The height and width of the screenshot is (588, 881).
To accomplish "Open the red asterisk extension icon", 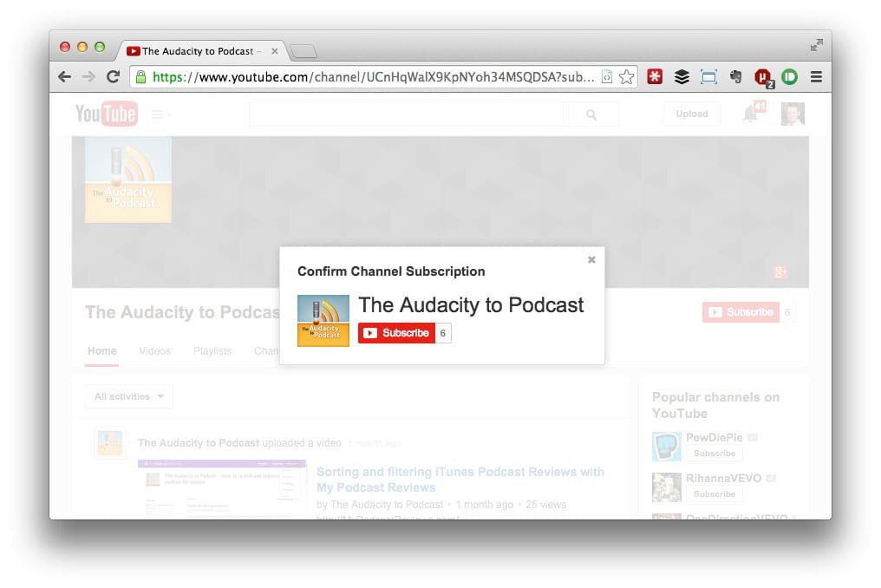I will coord(655,76).
